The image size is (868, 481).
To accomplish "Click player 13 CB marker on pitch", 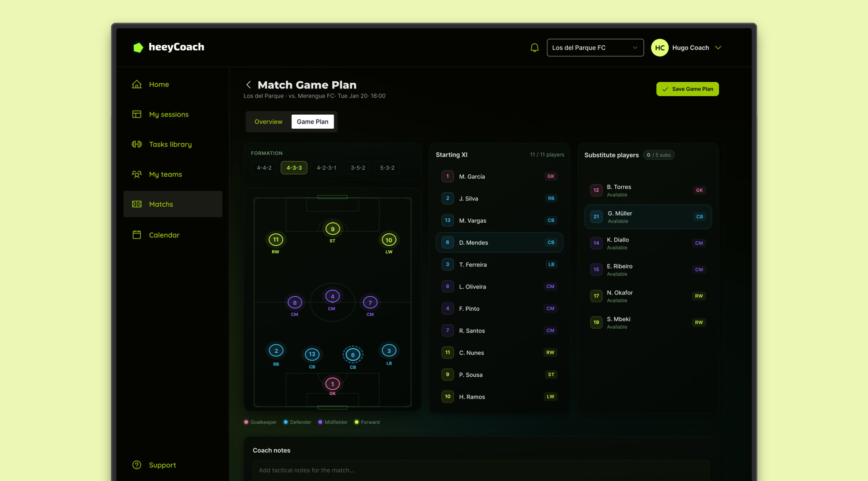I will coord(312,355).
